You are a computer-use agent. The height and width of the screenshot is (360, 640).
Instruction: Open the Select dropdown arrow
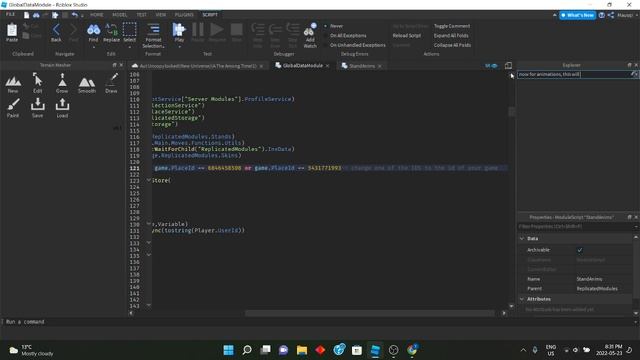pyautogui.click(x=129, y=47)
